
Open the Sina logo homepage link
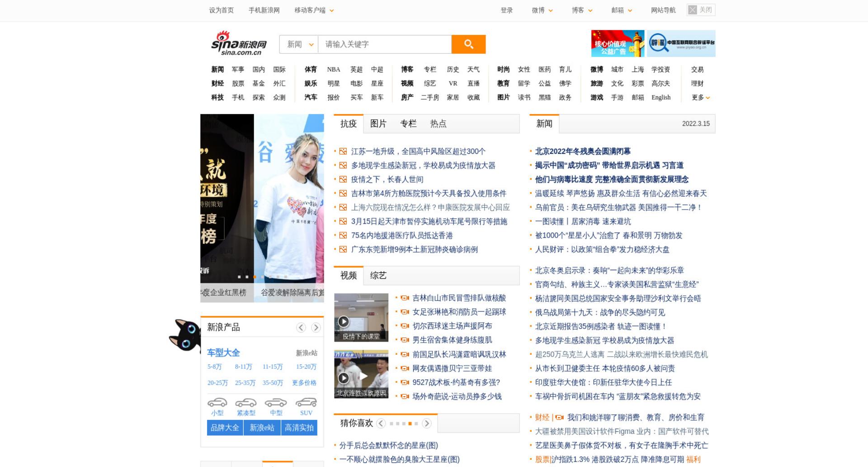239,43
